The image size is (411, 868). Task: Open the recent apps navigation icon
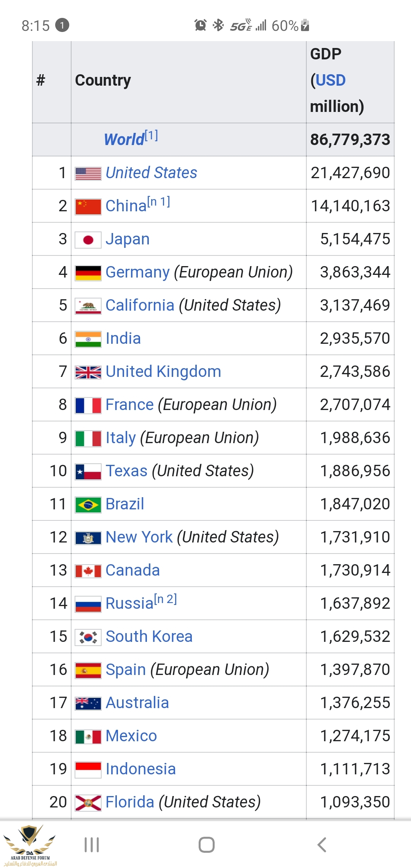coord(92,844)
